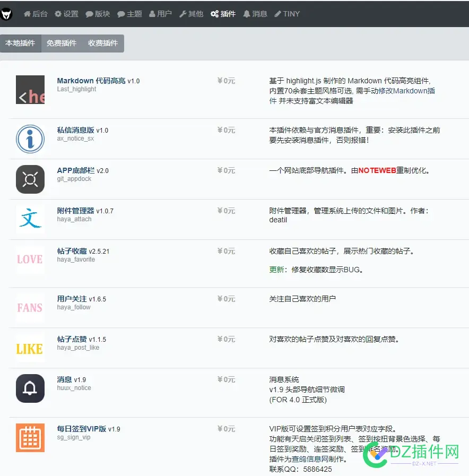Click the FANS icon for 用户关注
This screenshot has width=469, height=476.
point(30,308)
